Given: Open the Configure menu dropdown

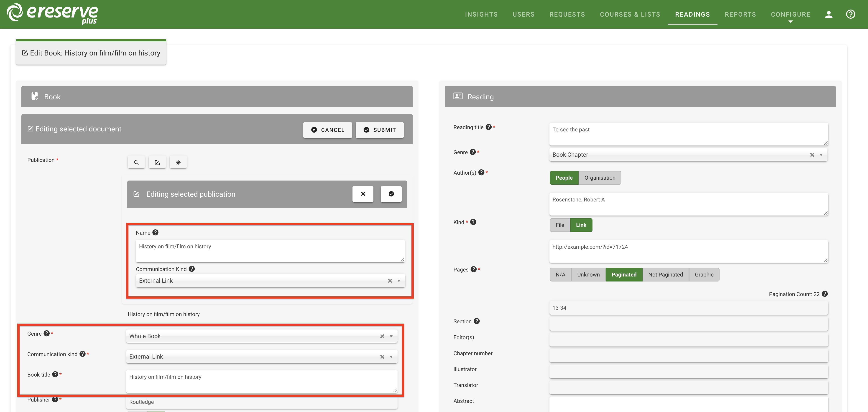Looking at the screenshot, I should (x=790, y=15).
